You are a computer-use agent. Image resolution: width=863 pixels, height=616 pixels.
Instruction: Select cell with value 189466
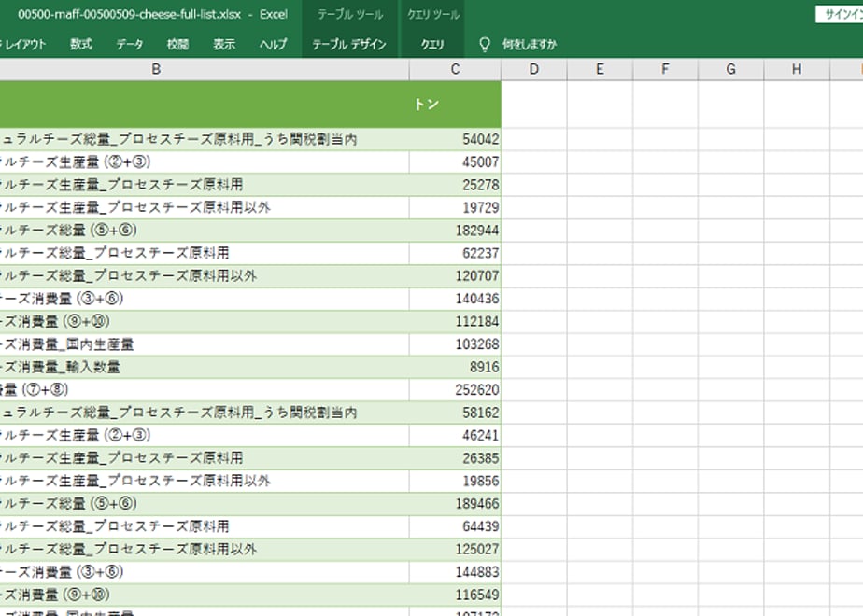(455, 504)
